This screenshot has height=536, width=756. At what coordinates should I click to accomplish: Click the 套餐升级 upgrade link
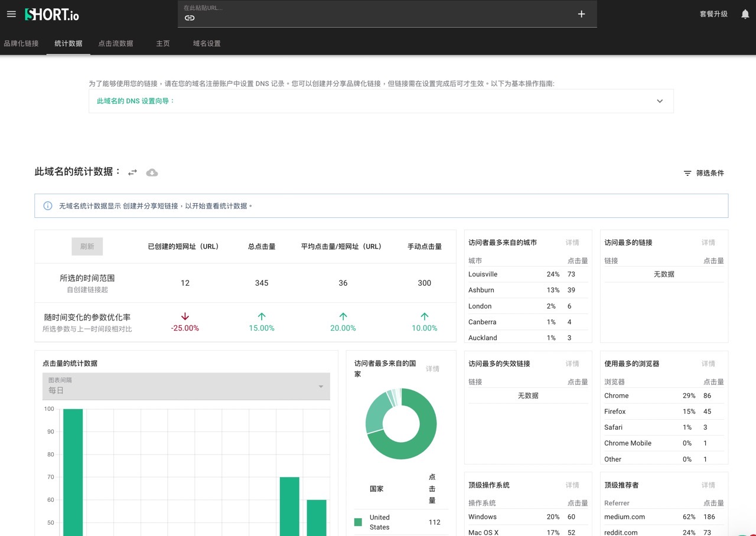pos(713,14)
